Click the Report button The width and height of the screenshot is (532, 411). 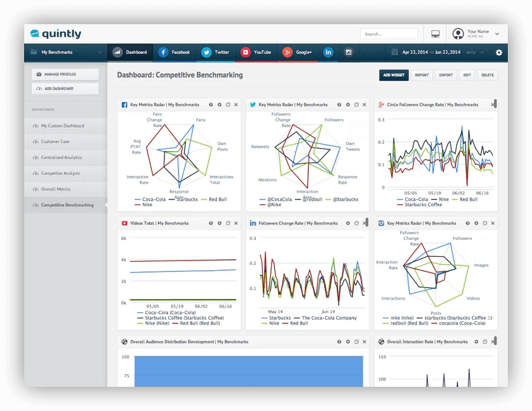(x=422, y=75)
